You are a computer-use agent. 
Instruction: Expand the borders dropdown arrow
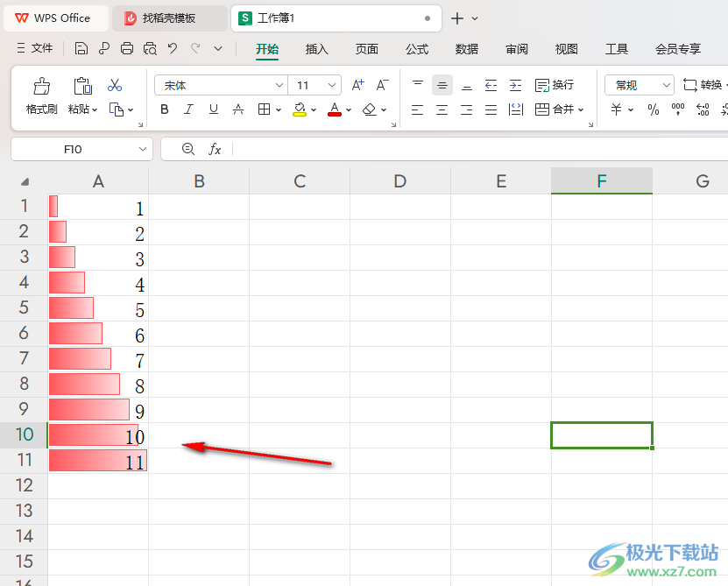pos(279,110)
